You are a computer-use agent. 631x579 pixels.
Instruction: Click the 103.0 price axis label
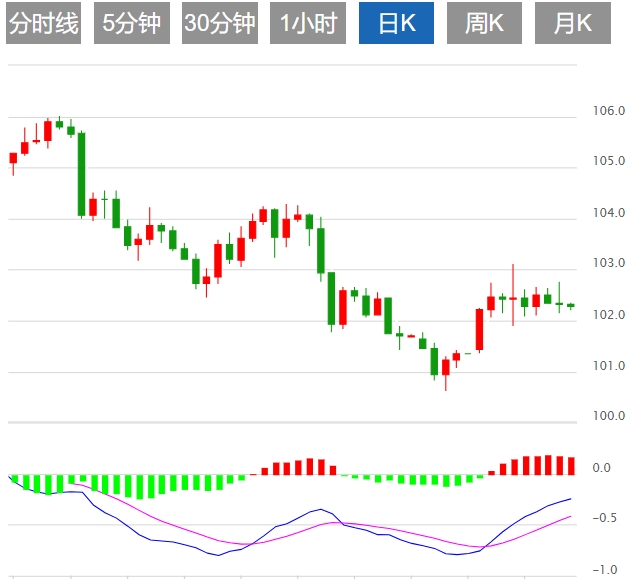coord(609,264)
